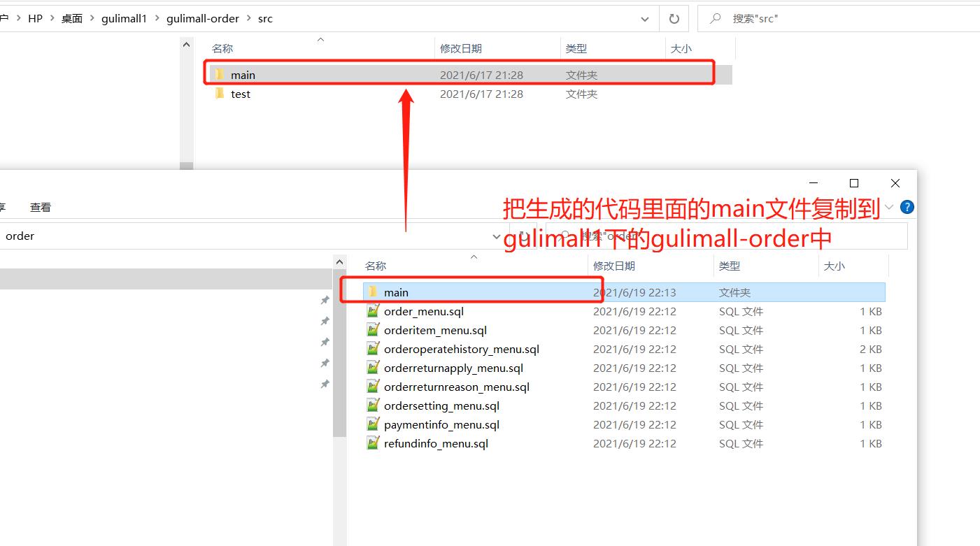Click the search magnifier icon in src window
Screen dimensions: 980x546
pos(716,19)
